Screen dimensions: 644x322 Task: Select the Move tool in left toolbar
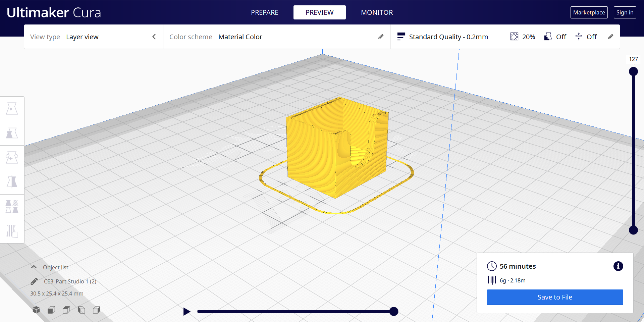[12, 109]
